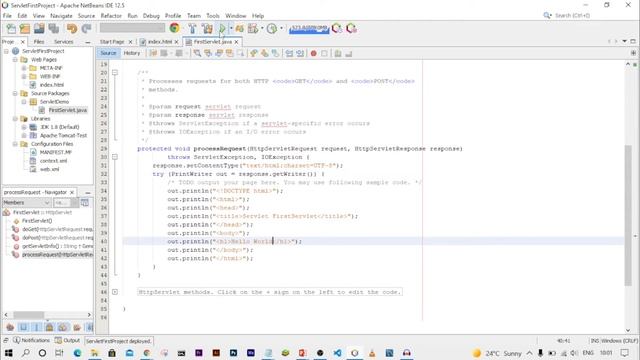Click the editor vertical scrollbar thumb
Viewport: 640px width, 360px height.
click(x=628, y=216)
